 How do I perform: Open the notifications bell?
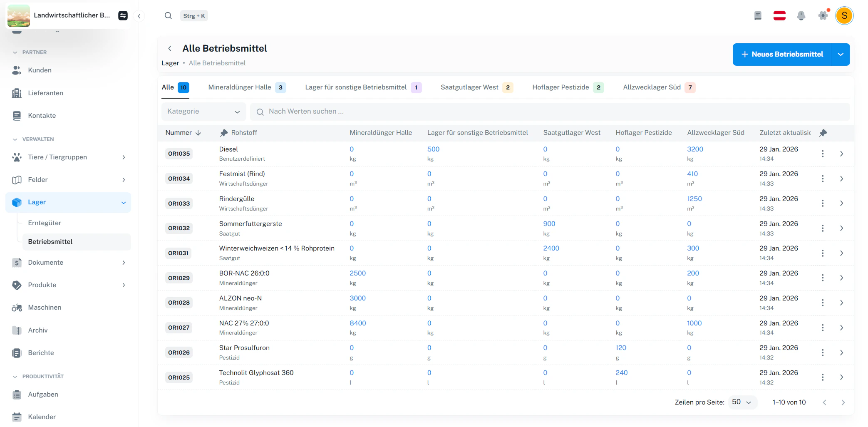(801, 16)
